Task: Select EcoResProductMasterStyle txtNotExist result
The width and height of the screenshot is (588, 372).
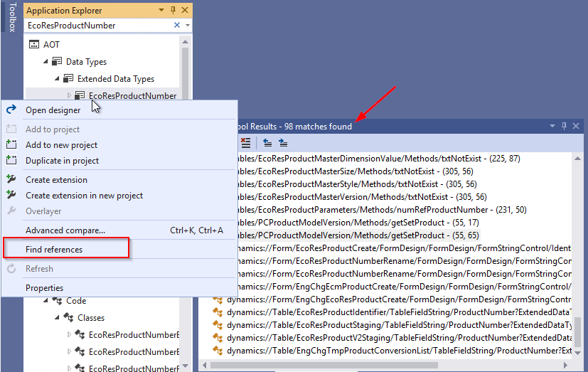Action: (x=358, y=184)
